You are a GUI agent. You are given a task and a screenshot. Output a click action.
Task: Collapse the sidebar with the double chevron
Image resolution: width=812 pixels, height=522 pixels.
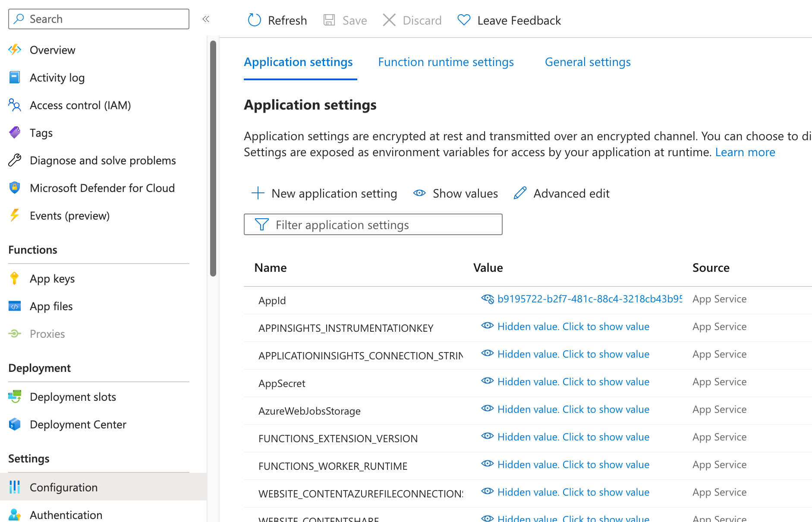coord(206,19)
